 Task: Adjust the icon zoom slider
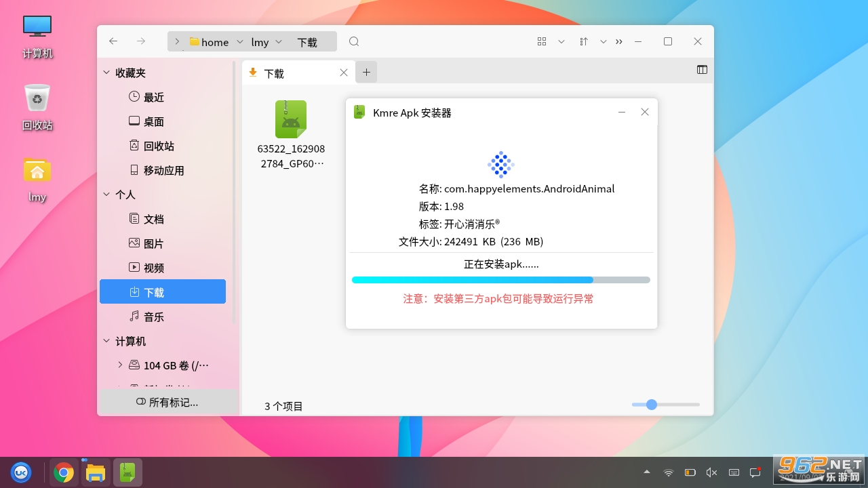point(652,405)
